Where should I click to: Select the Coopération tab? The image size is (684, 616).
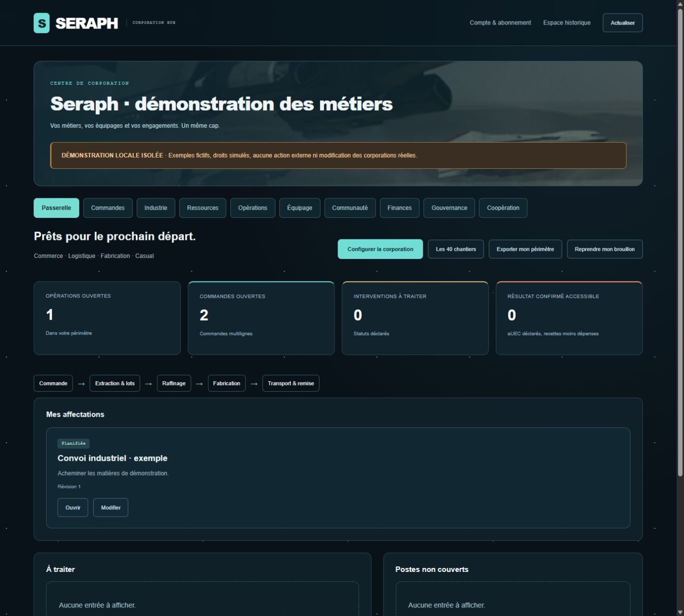point(503,208)
